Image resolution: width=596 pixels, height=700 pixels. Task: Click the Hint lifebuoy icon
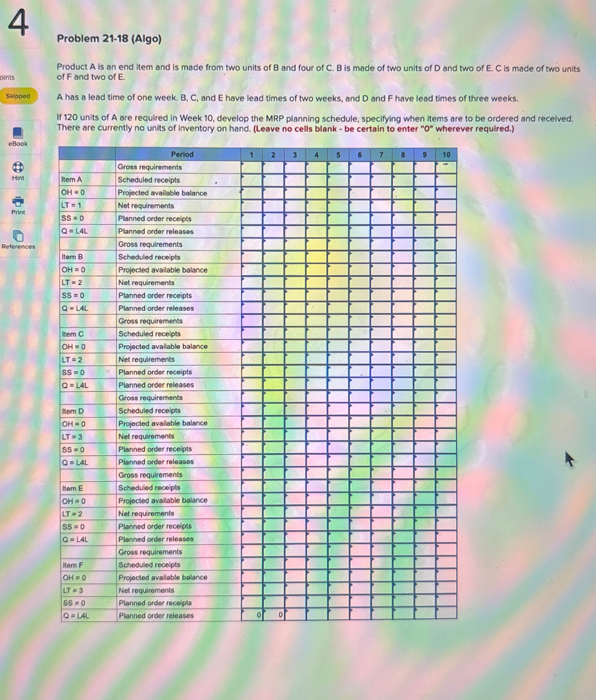pyautogui.click(x=18, y=167)
